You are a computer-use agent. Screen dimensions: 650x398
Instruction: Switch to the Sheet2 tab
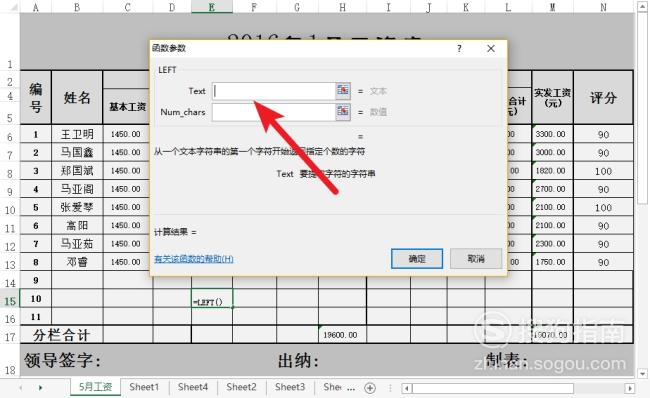click(241, 387)
